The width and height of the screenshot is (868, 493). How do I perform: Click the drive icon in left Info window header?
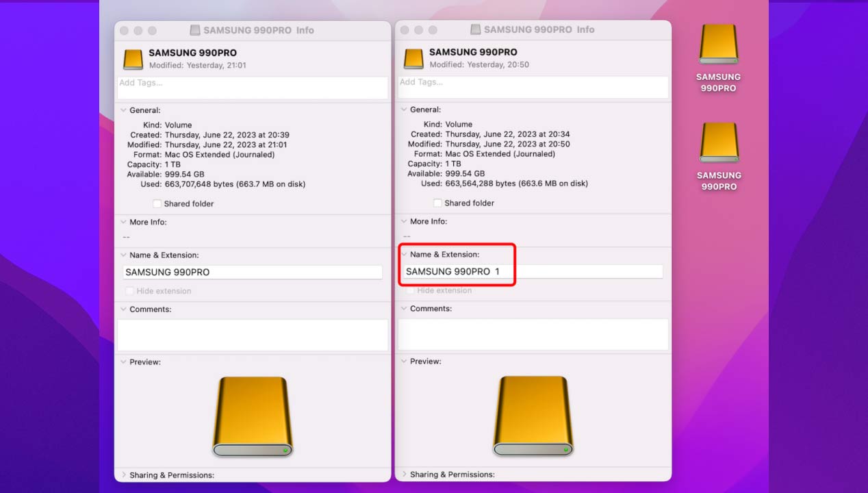(133, 59)
